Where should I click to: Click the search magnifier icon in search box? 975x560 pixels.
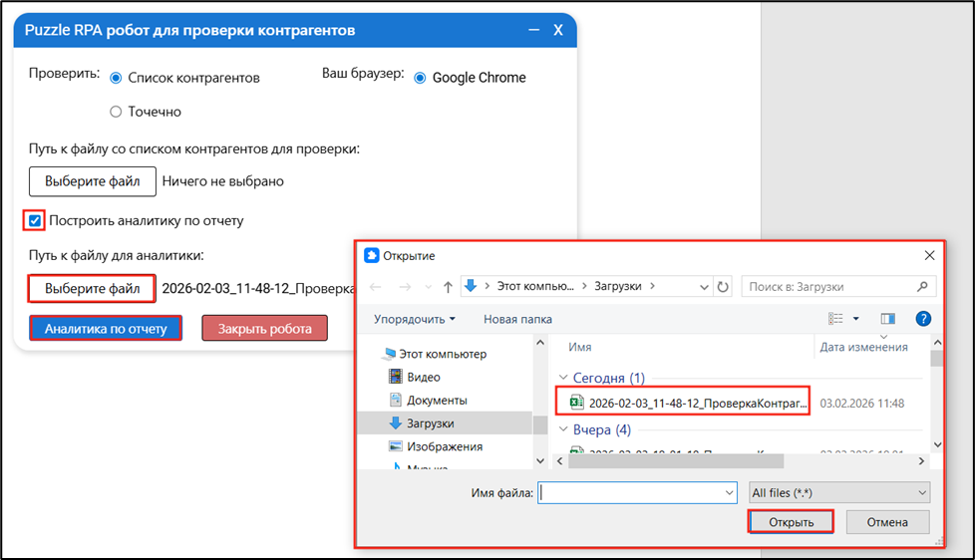click(x=924, y=286)
